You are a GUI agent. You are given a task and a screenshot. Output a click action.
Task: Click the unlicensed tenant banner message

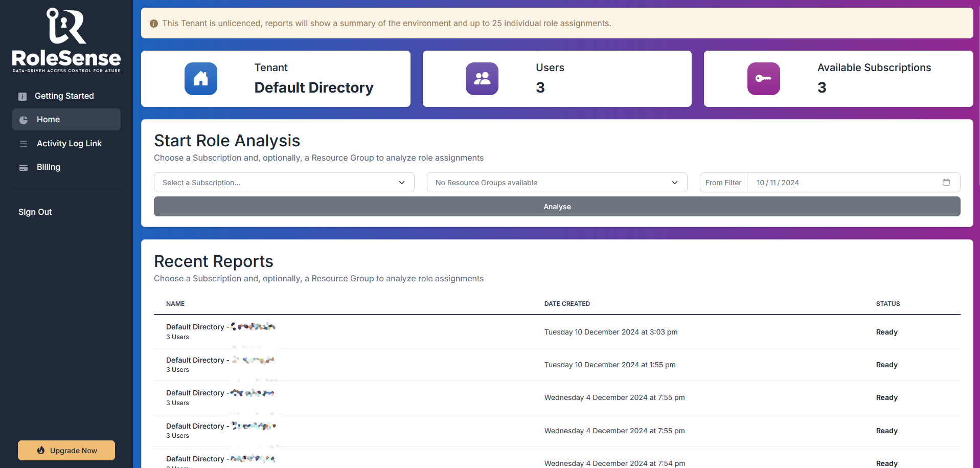tap(386, 24)
